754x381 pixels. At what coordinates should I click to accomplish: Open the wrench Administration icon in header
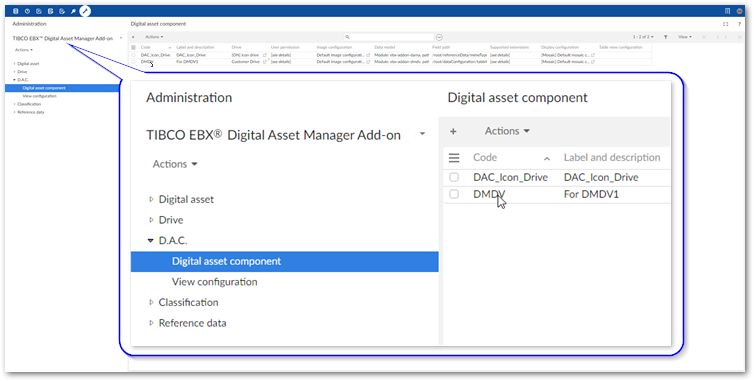pyautogui.click(x=85, y=11)
